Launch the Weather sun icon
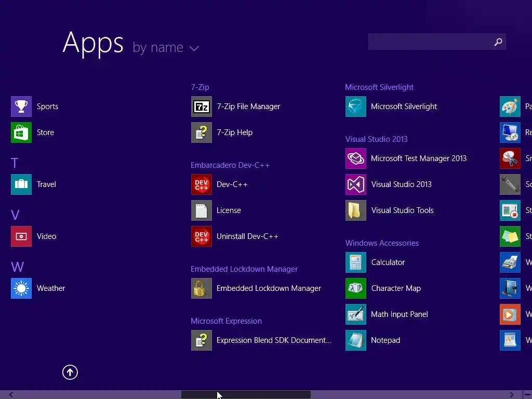The height and width of the screenshot is (399, 532). point(21,288)
